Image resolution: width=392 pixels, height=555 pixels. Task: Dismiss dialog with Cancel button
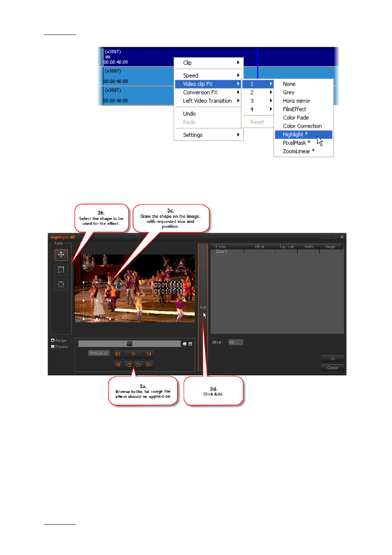click(332, 368)
